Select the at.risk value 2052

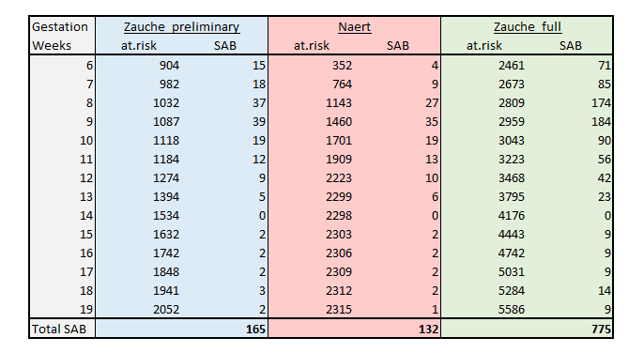166,310
